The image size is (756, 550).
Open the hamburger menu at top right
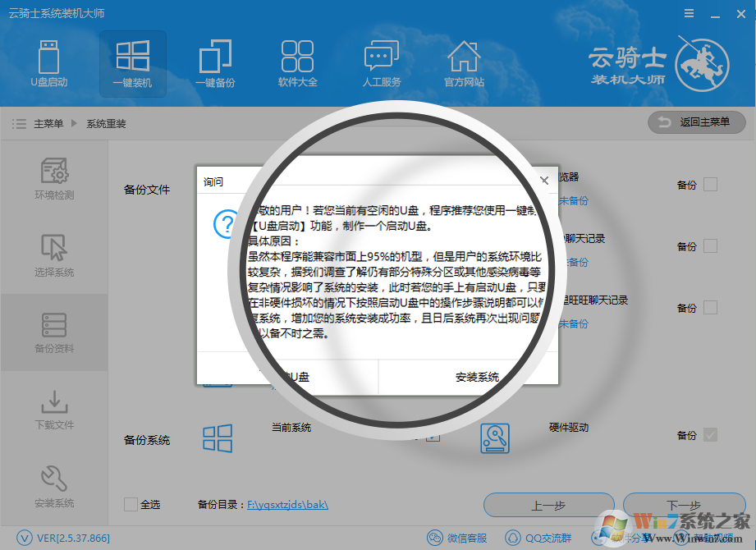(688, 13)
